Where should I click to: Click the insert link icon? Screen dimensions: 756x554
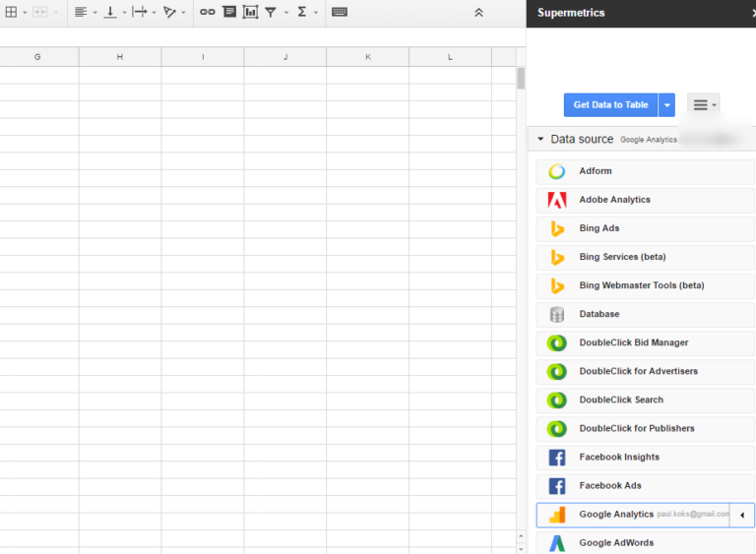[x=208, y=12]
